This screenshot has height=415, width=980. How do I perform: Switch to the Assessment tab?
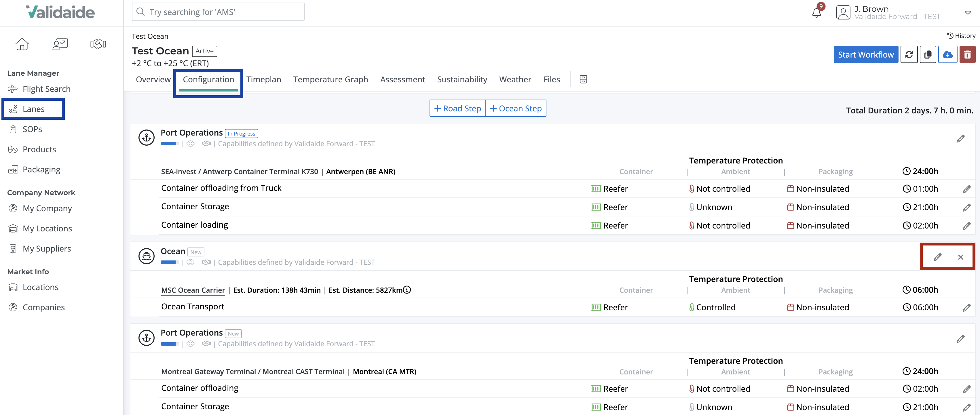click(x=402, y=79)
